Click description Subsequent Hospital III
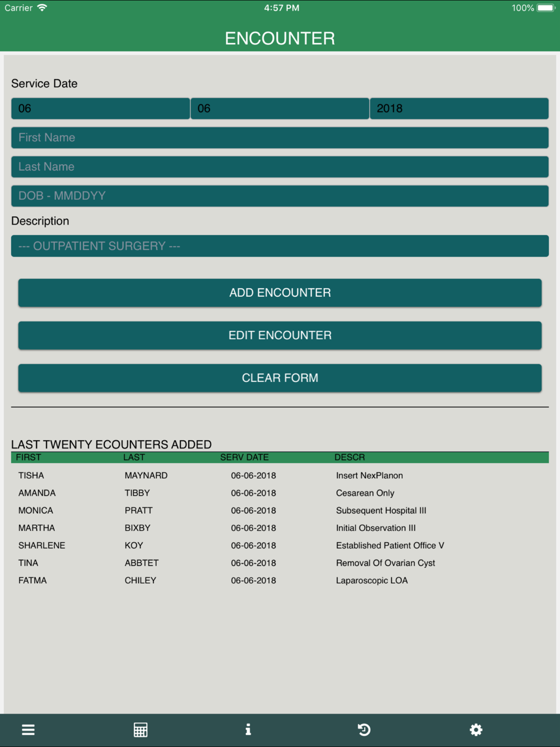Image resolution: width=560 pixels, height=747 pixels. 381,511
